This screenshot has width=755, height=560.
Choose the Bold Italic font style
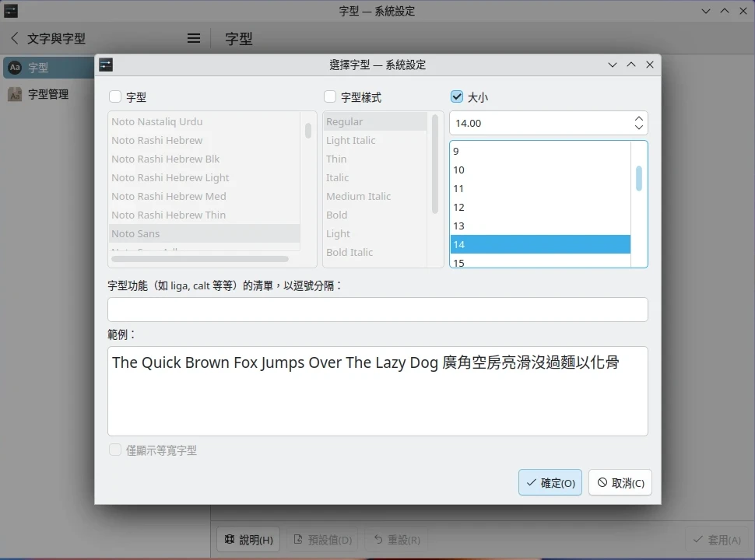pos(349,252)
